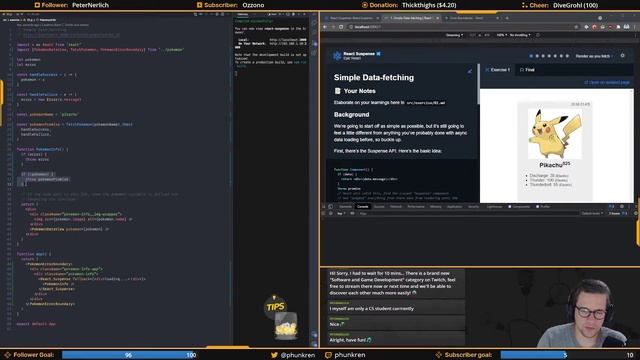Open the No throttling dropdown
This screenshot has height=360, width=640.
[520, 35]
